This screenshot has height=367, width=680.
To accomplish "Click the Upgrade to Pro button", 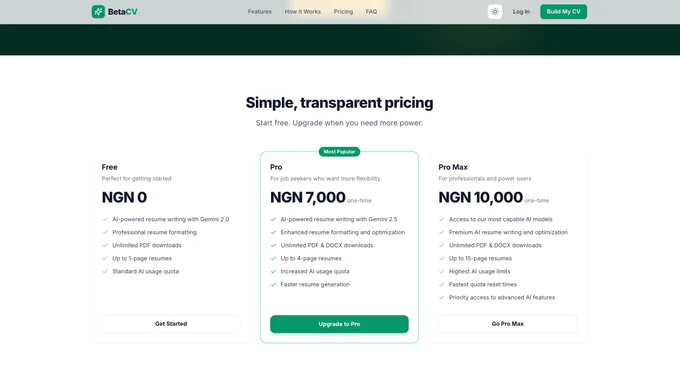I will pyautogui.click(x=339, y=324).
